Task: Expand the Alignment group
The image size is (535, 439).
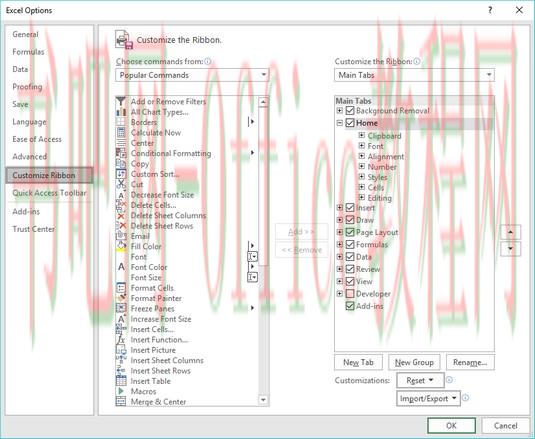Action: pos(362,156)
